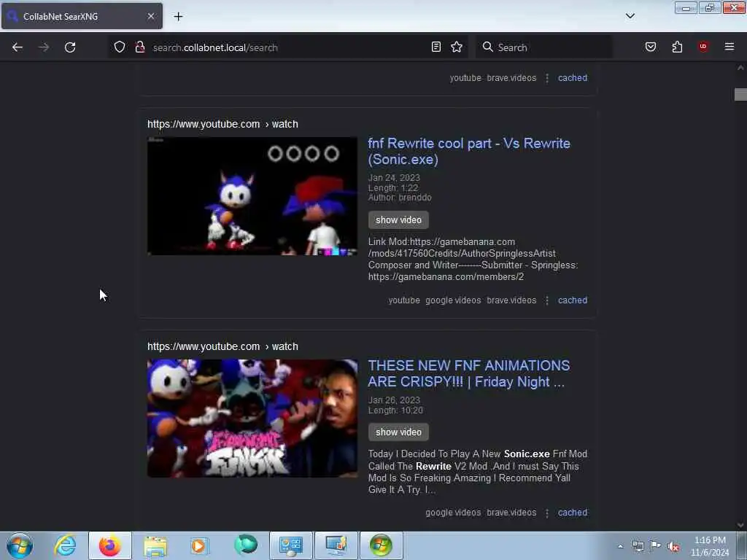Toggle reader view icon in address bar
The image size is (747, 560).
click(x=436, y=47)
